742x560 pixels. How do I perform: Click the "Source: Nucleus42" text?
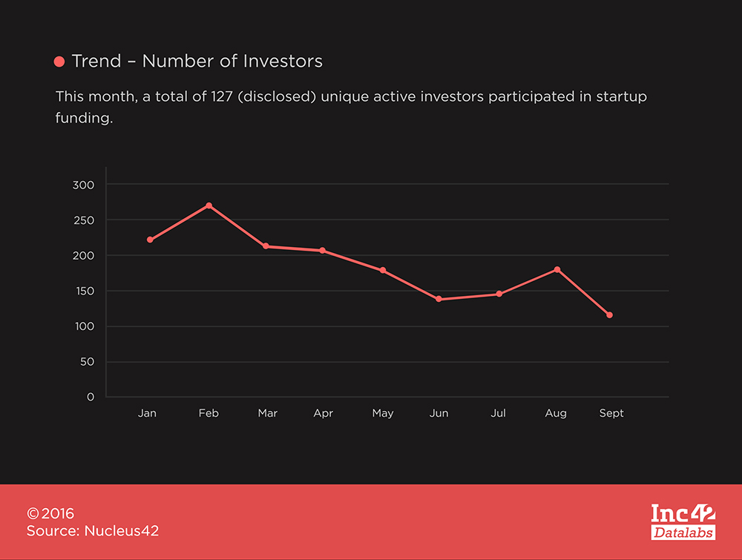tap(93, 531)
